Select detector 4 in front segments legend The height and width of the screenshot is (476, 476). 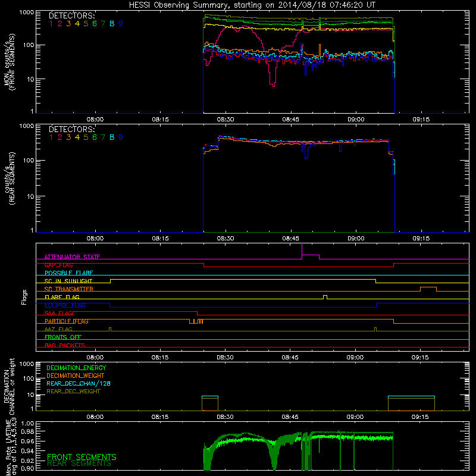click(x=77, y=24)
